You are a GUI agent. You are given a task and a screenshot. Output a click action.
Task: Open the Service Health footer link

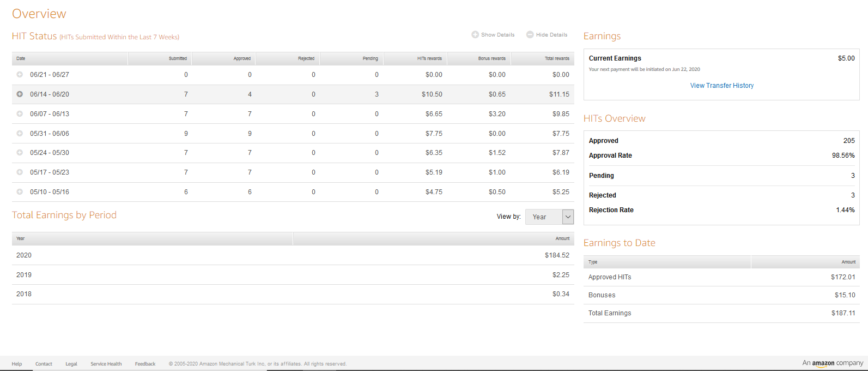106,364
